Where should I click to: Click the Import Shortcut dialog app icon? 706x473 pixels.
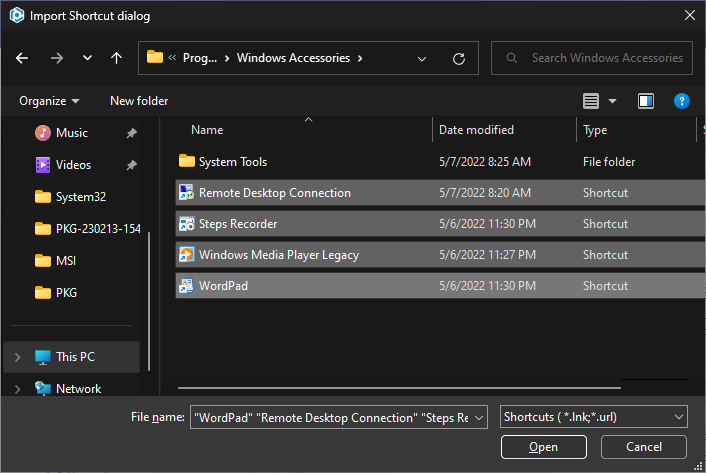pos(17,15)
